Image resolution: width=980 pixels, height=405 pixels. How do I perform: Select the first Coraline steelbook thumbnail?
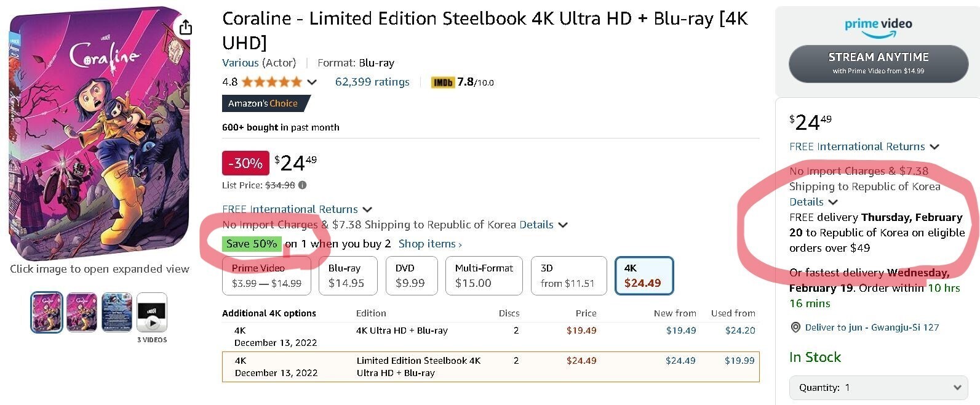tap(47, 313)
